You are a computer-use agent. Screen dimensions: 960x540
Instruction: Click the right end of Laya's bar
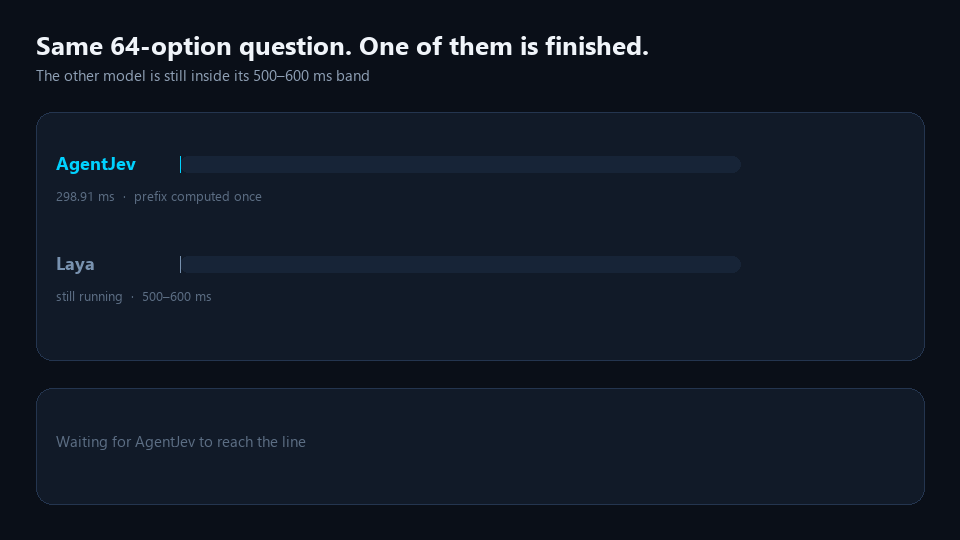(x=736, y=264)
